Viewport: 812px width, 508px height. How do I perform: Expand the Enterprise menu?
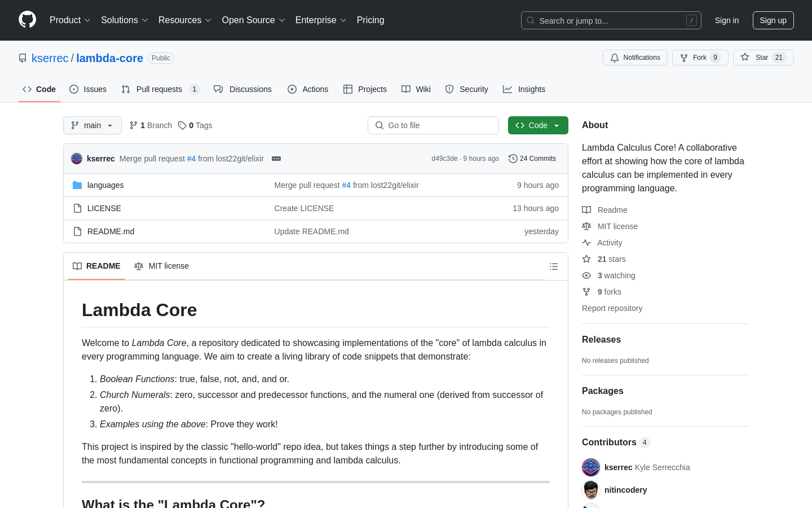click(x=321, y=20)
